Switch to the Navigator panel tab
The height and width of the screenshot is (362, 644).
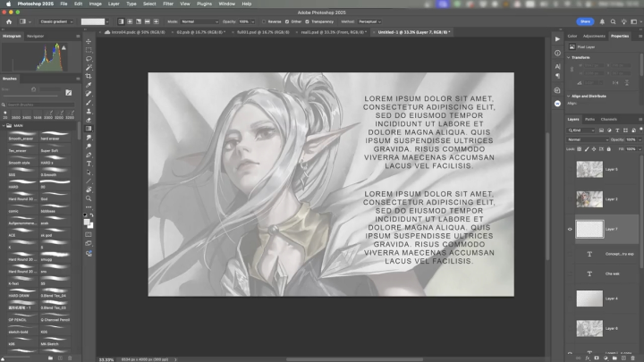click(36, 36)
